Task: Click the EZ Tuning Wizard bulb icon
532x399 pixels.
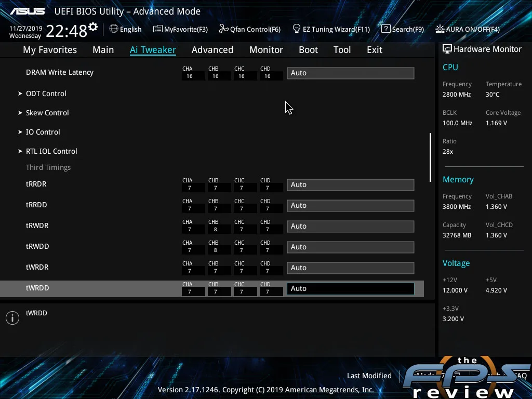Action: pos(296,29)
